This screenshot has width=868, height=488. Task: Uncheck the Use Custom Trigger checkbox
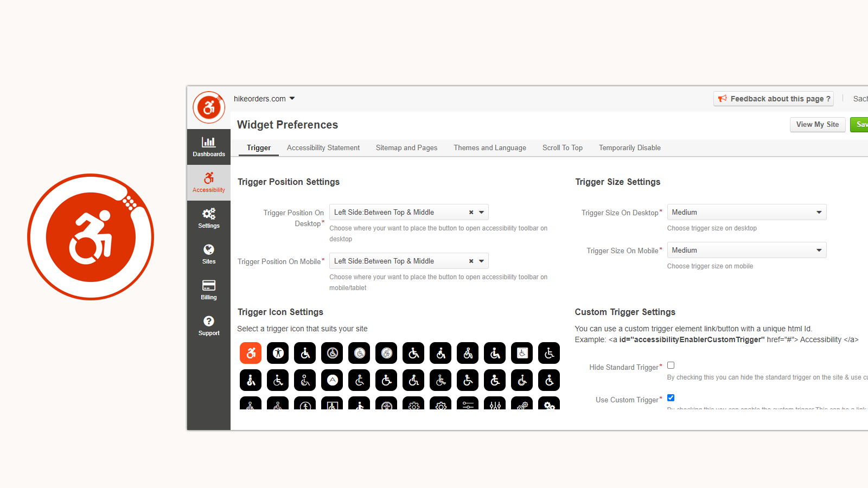coord(671,398)
